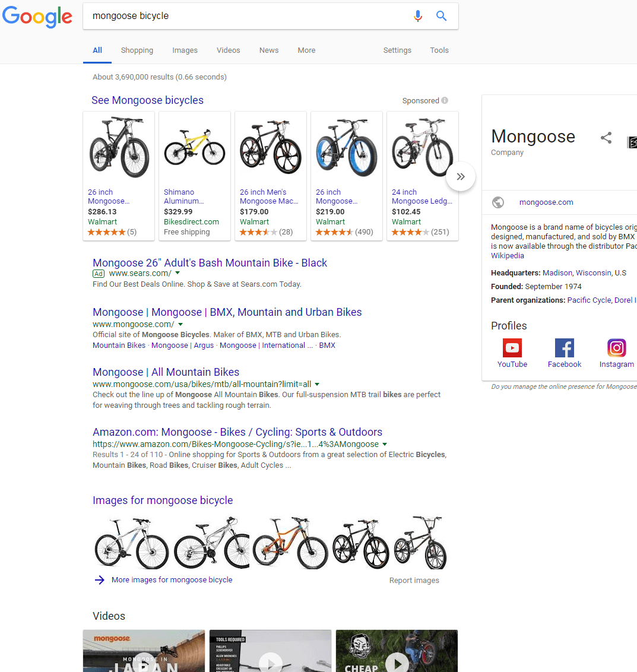Expand the dropdown arrow beside www.mongoose.com
The image size is (637, 672).
tap(180, 324)
